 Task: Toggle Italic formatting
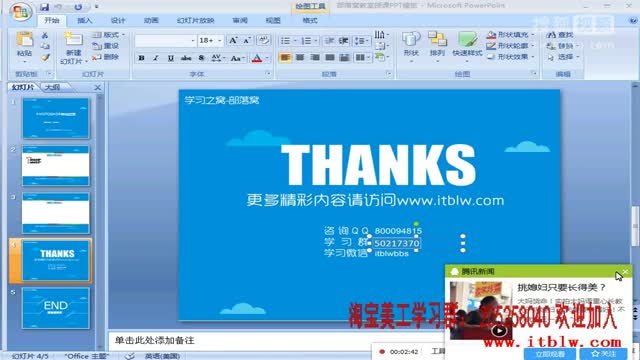click(156, 58)
